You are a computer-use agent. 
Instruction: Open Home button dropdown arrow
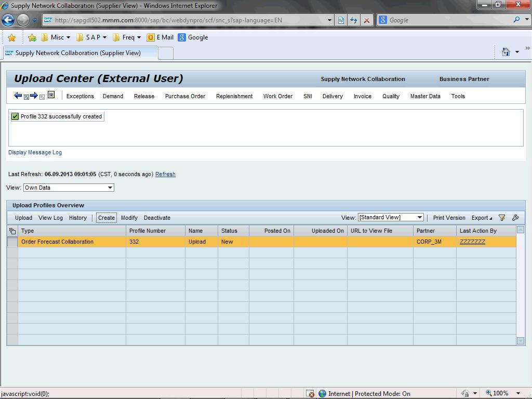pyautogui.click(x=517, y=52)
